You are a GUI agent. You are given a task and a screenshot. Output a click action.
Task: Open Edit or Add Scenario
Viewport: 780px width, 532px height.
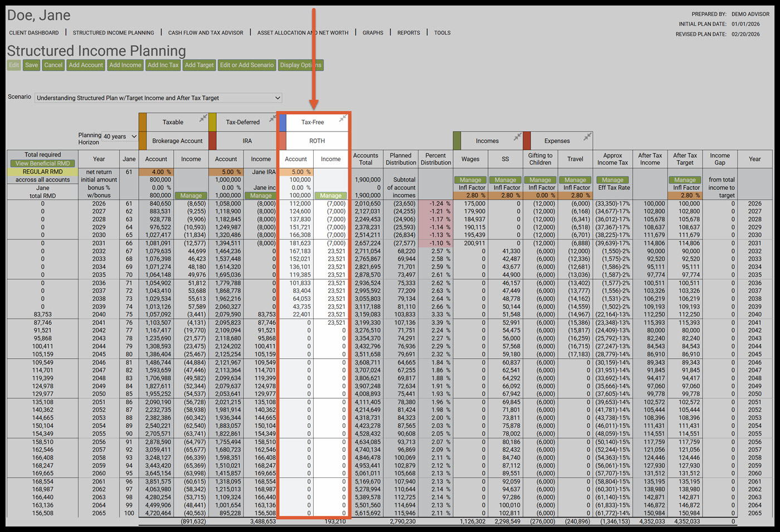[247, 65]
